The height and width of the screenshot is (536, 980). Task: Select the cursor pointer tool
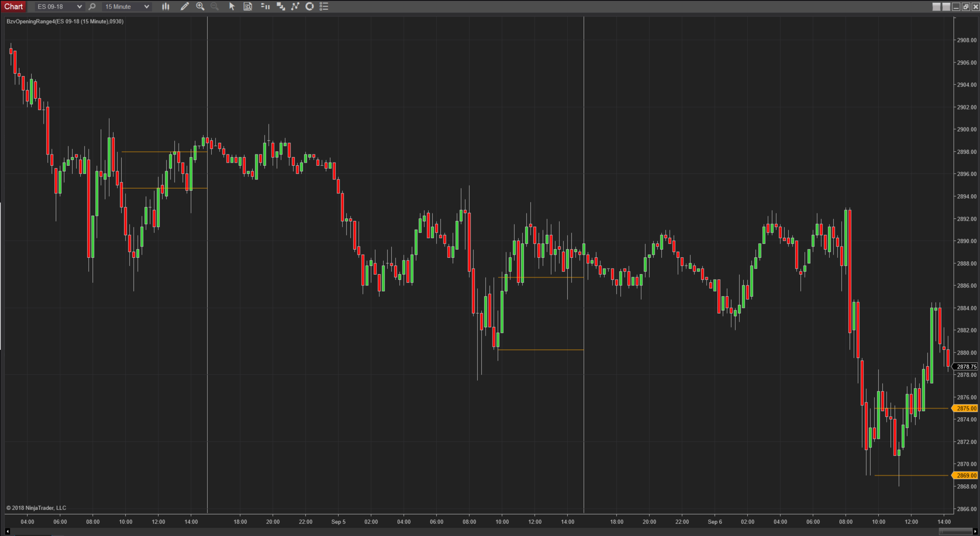[x=232, y=7]
